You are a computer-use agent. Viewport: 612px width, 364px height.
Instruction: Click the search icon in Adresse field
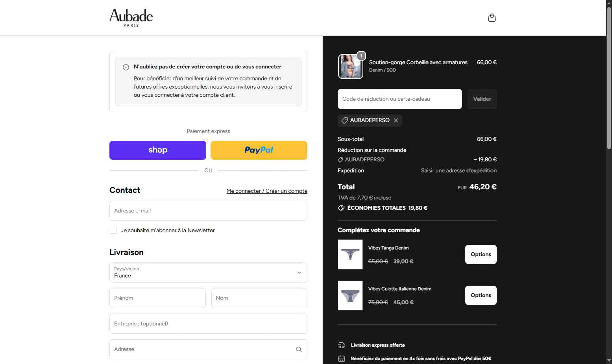[x=299, y=349]
